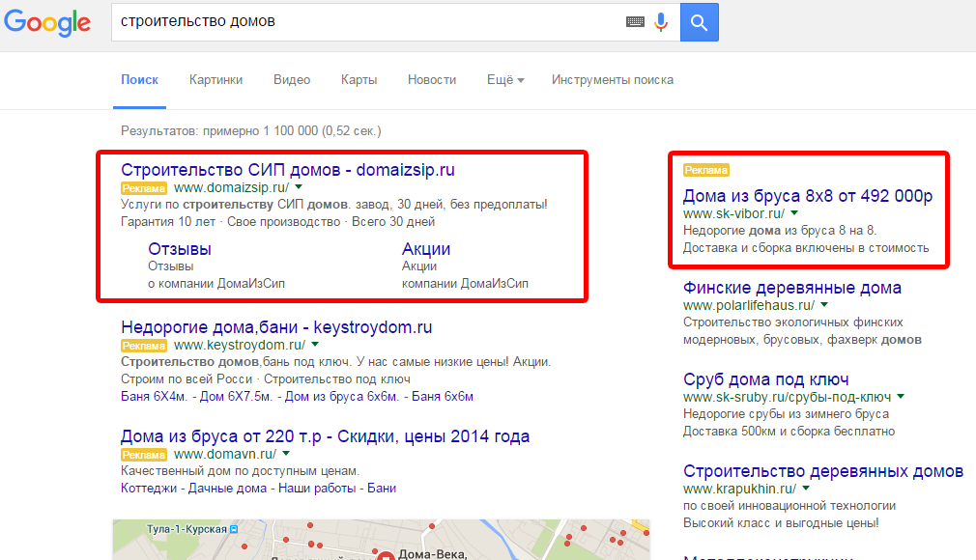
Task: Click the Google logo
Action: point(47,23)
